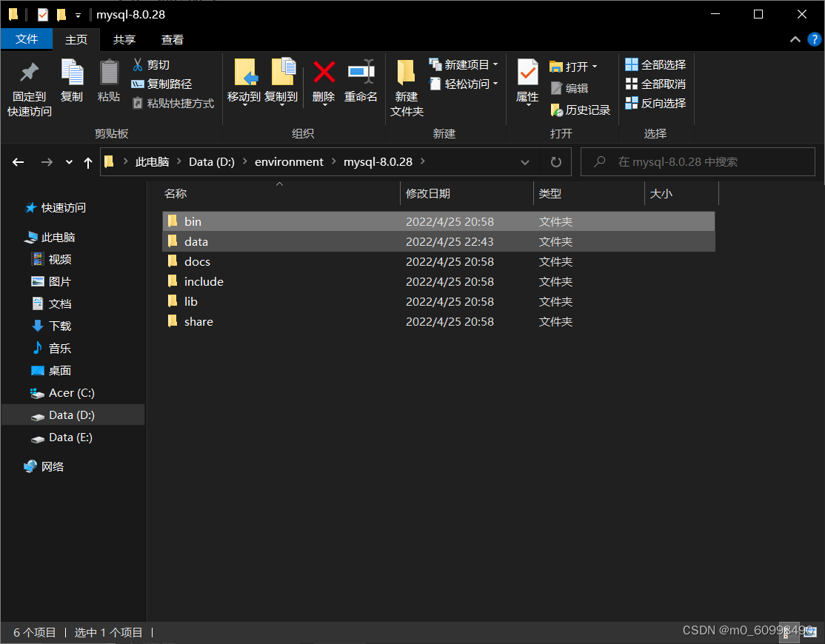Click 此电脑 in the address bar
The height and width of the screenshot is (644, 825).
pos(152,162)
